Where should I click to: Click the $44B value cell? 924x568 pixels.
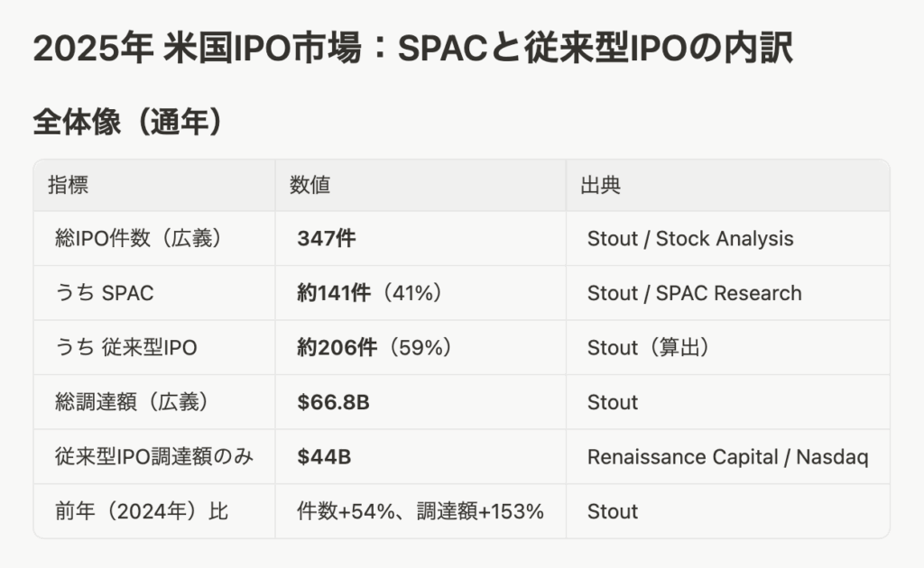(324, 457)
